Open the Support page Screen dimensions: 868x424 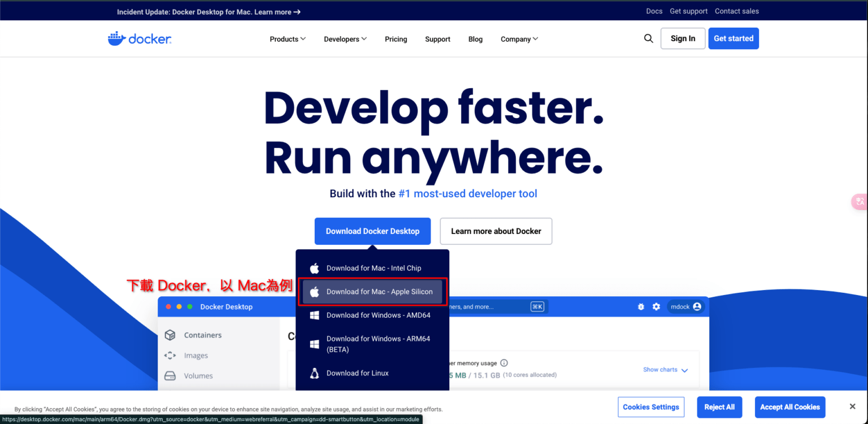tap(438, 39)
